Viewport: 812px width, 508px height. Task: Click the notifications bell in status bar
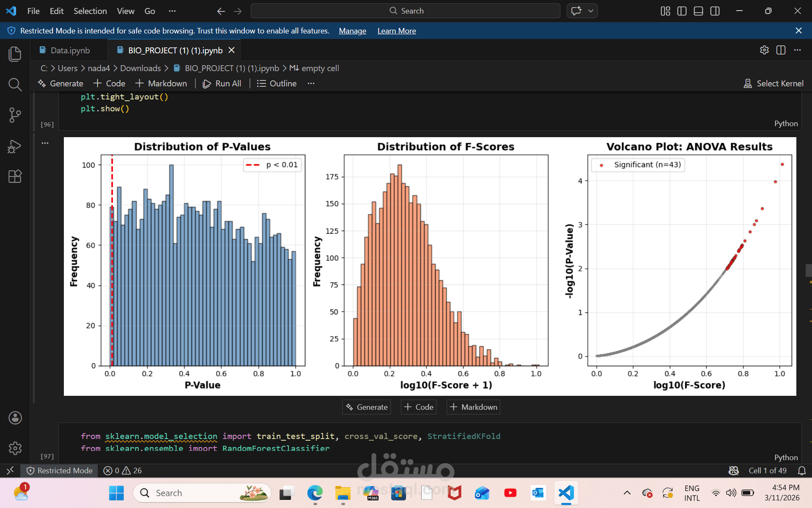point(801,471)
